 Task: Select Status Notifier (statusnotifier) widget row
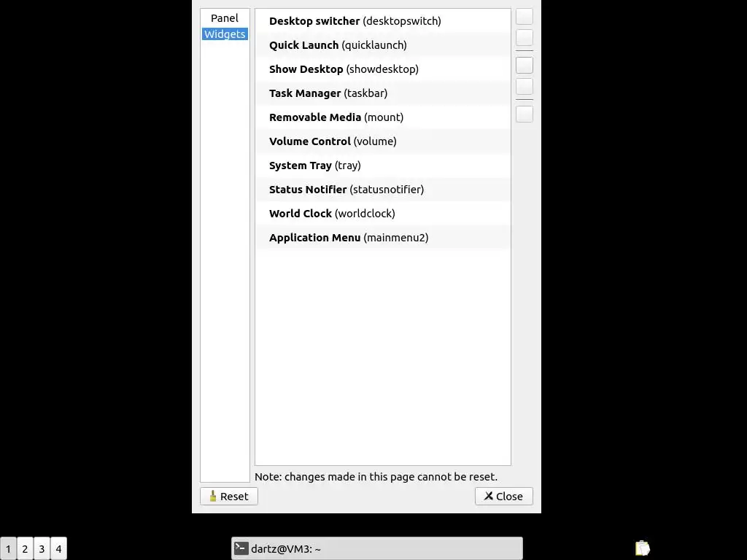382,190
